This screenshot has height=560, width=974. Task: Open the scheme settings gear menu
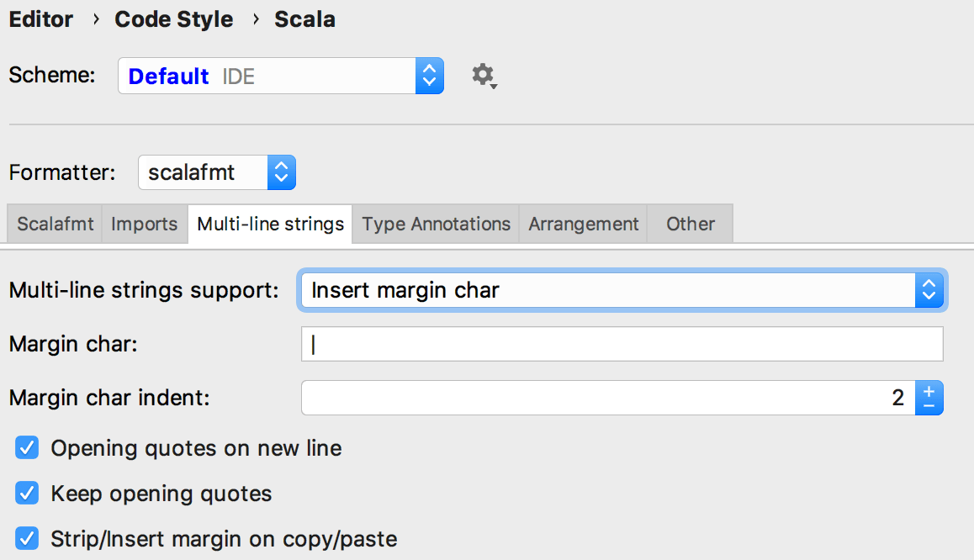coord(484,75)
